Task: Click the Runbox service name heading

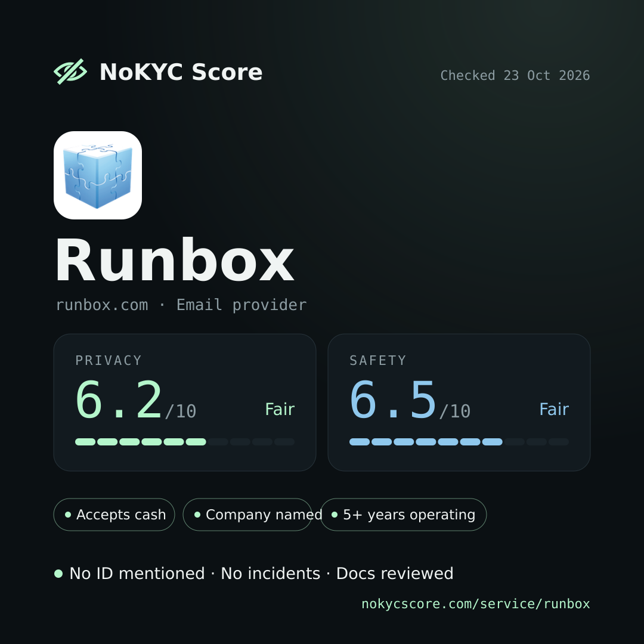Action: [175, 261]
